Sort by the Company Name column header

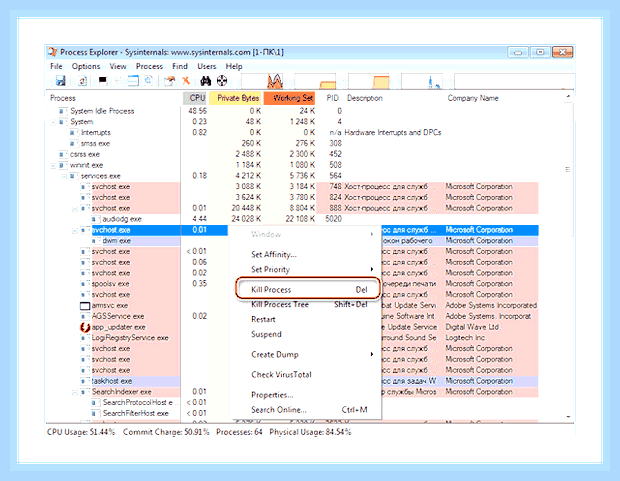[x=473, y=98]
